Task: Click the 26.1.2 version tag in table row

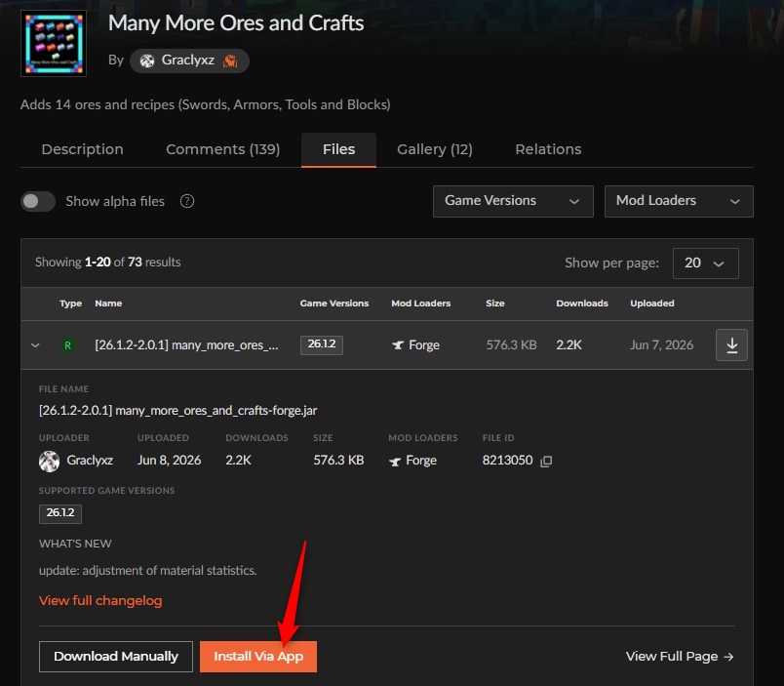Action: click(x=322, y=344)
